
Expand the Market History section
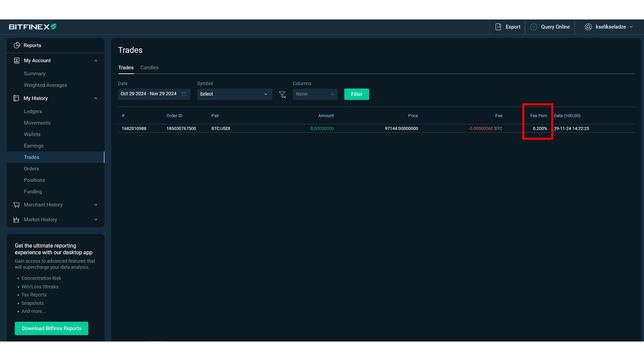[96, 220]
